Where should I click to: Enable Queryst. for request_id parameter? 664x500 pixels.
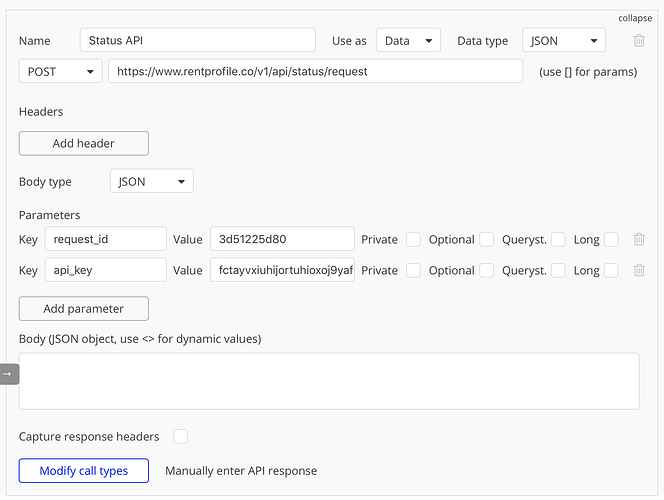pyautogui.click(x=558, y=239)
